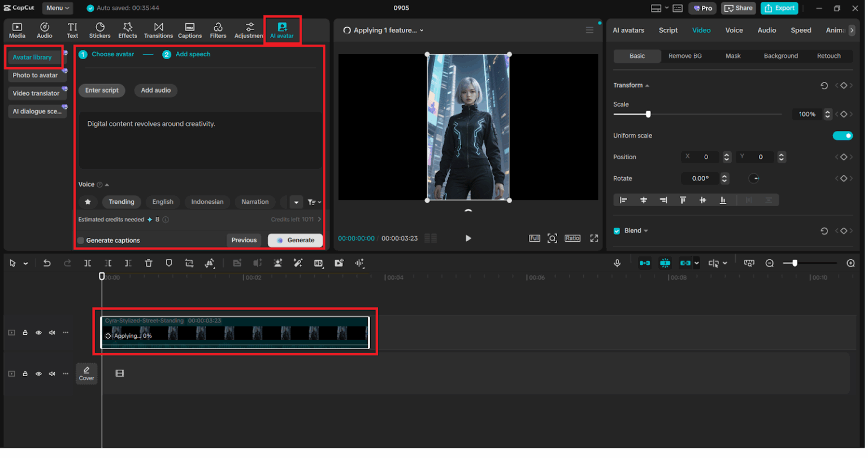868x458 pixels.
Task: Open the Stickers panel
Action: (100, 30)
